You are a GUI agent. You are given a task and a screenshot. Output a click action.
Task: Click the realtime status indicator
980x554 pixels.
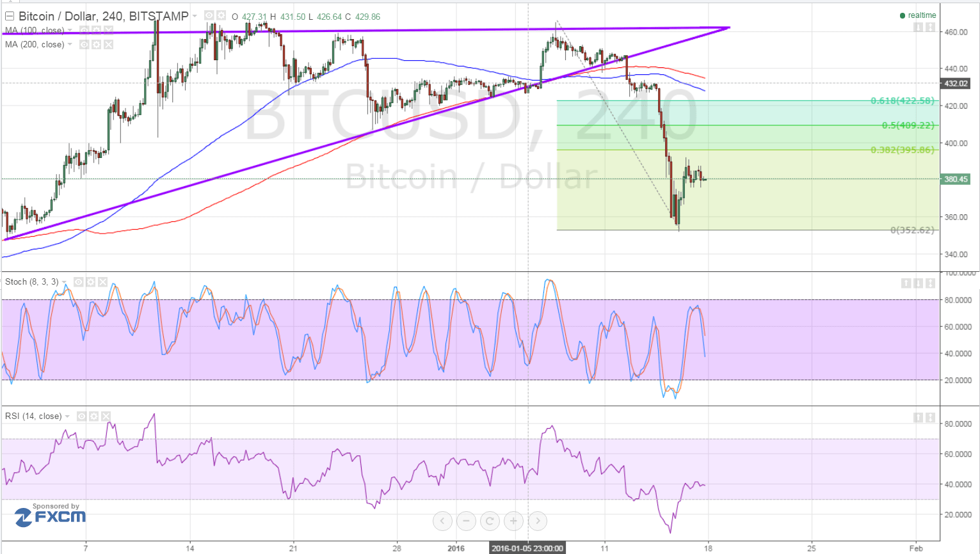(918, 15)
